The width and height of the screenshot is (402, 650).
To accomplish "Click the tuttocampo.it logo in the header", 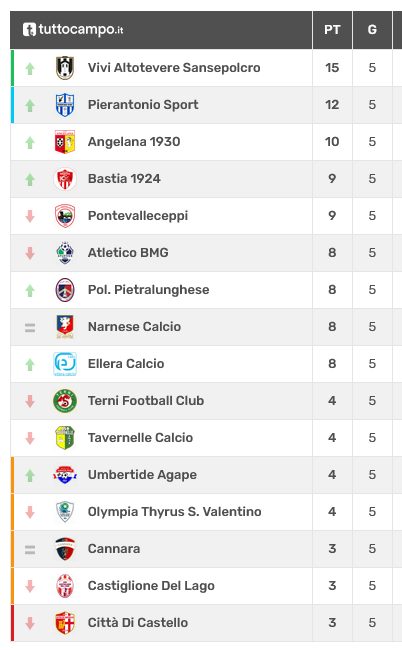I will pos(73,29).
